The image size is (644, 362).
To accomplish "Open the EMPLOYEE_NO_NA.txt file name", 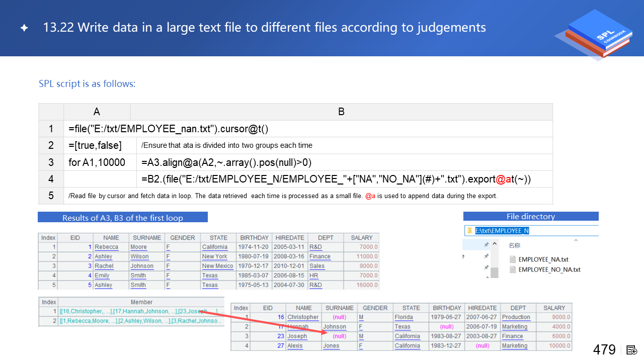I will (x=549, y=269).
